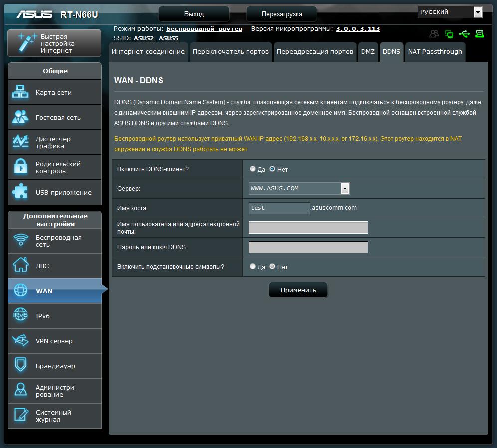Click the System Log (Системный журнал) notepad icon

[x=21, y=415]
